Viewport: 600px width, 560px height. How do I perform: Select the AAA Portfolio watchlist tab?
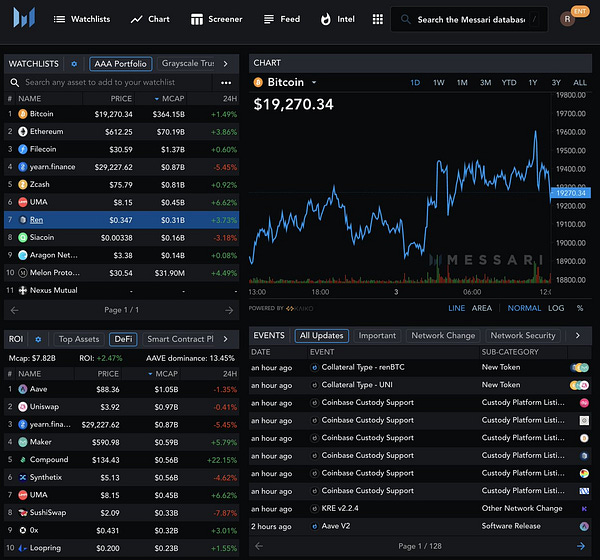[121, 64]
